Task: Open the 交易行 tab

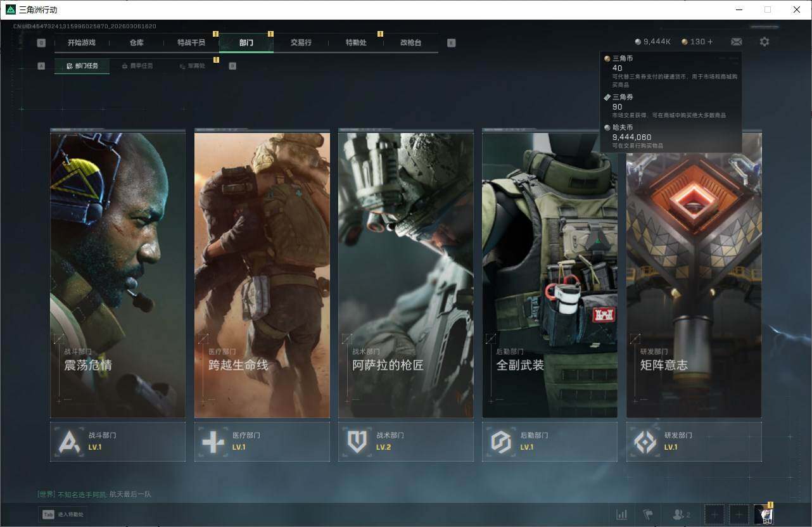Action: pyautogui.click(x=301, y=42)
